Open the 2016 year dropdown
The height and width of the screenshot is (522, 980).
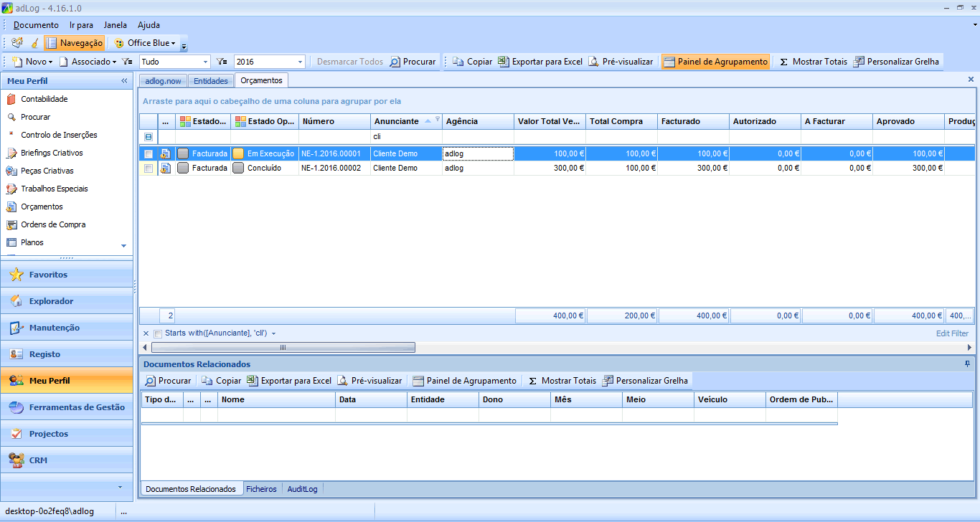pos(300,62)
